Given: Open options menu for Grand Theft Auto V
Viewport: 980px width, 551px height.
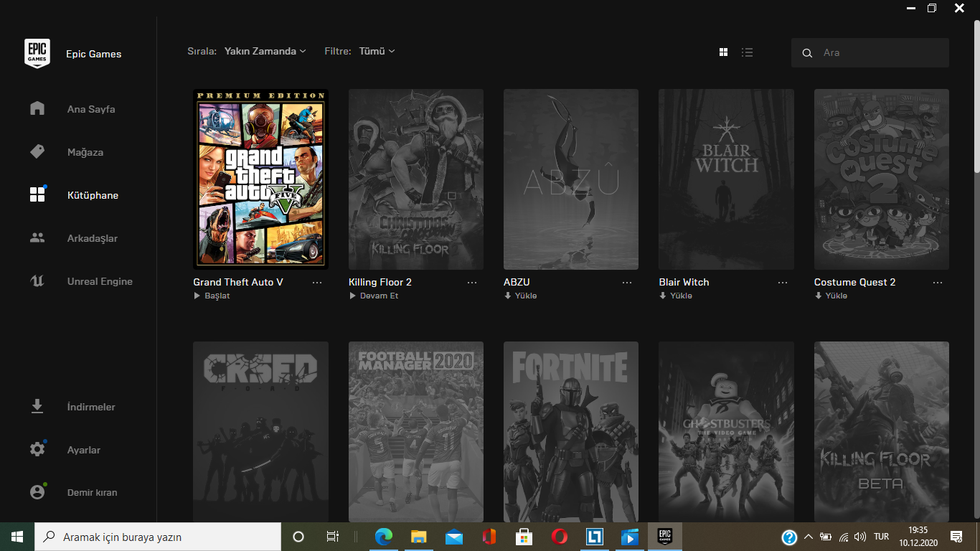Looking at the screenshot, I should point(317,283).
